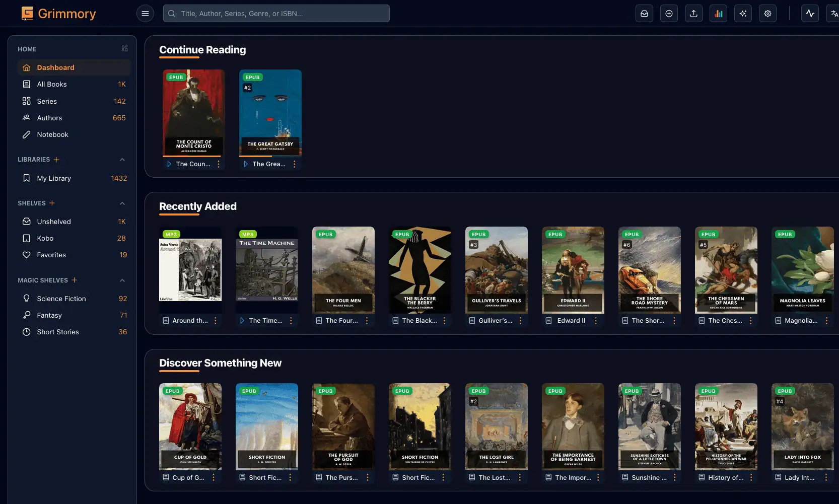
Task: Click the add book plus-circle icon
Action: [669, 14]
